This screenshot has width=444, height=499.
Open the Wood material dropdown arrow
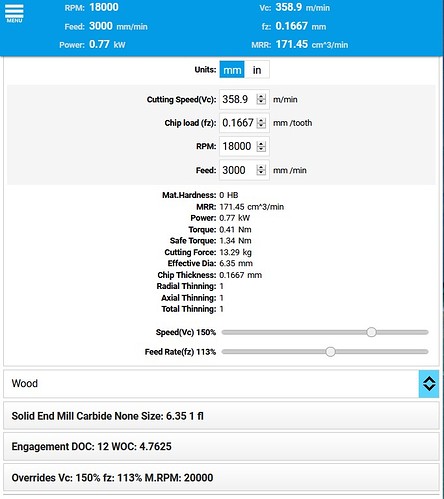click(429, 384)
